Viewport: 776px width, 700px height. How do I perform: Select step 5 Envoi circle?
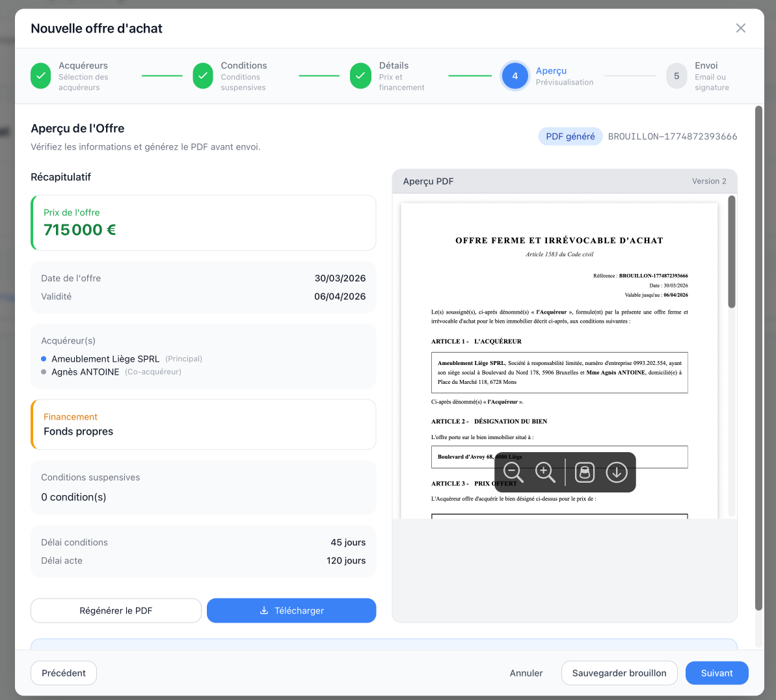676,75
